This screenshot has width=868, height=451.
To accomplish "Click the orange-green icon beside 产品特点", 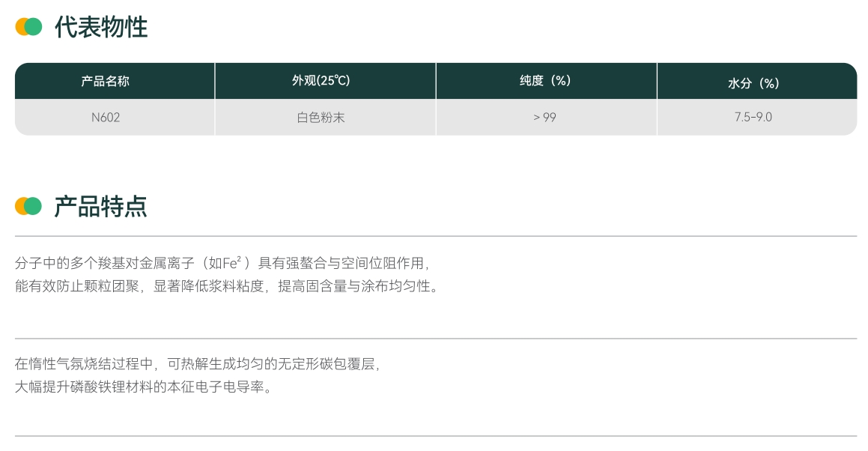I will 28,206.
